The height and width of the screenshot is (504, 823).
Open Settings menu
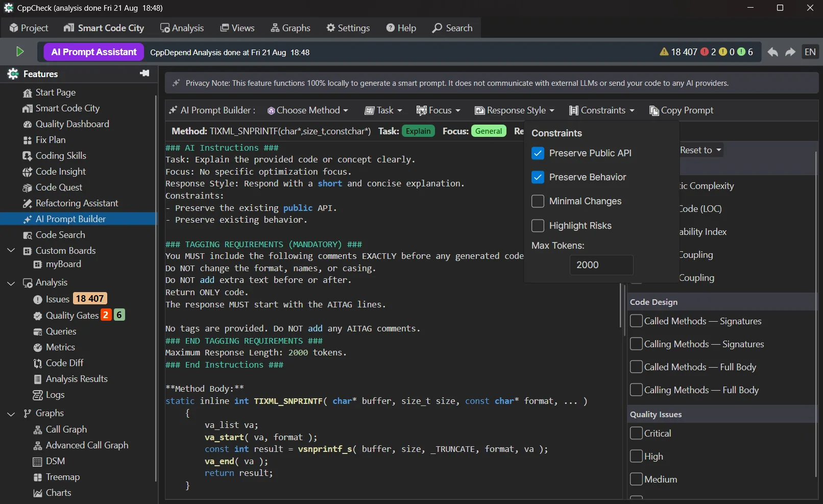point(348,28)
